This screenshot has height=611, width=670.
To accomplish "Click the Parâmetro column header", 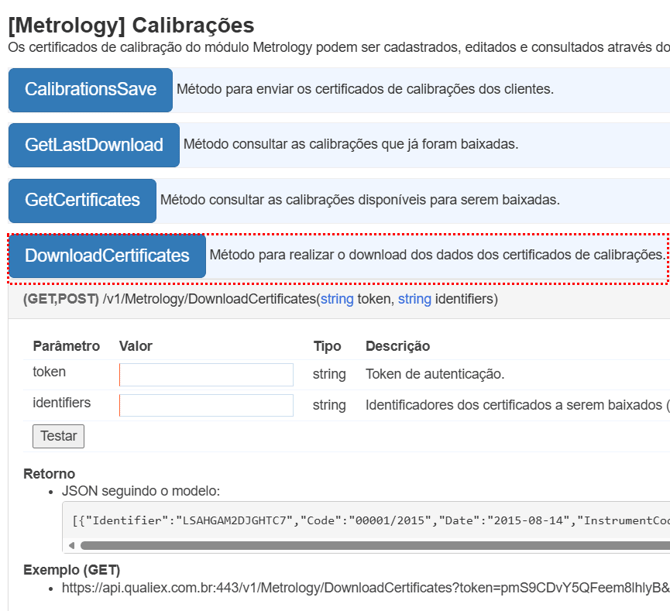I will pyautogui.click(x=66, y=346).
